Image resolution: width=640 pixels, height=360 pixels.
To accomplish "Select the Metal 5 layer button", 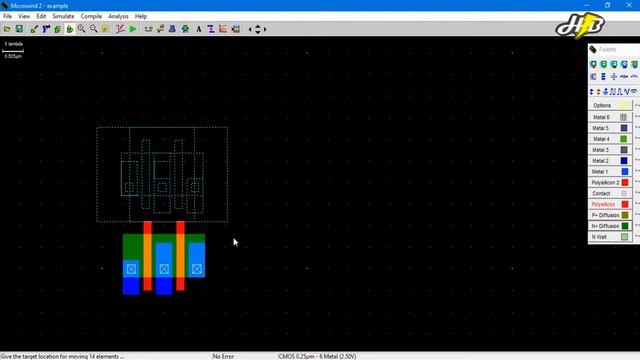I will [x=610, y=128].
